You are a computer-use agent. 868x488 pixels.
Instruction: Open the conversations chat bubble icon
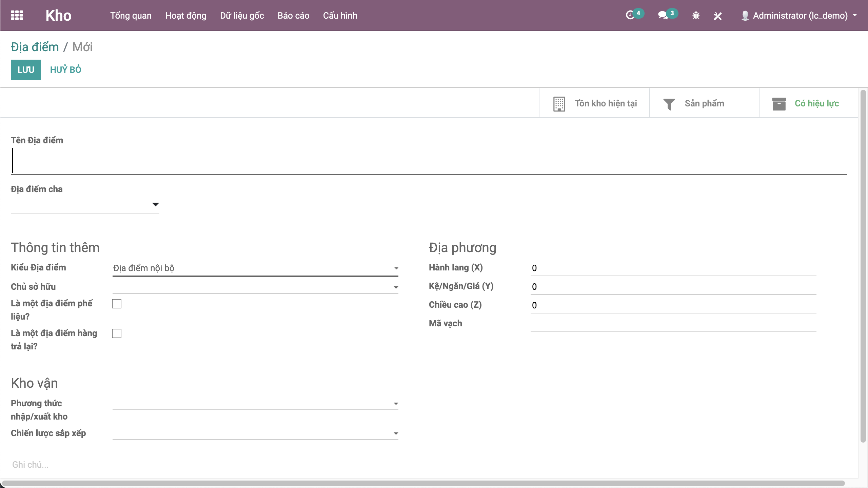click(x=663, y=15)
